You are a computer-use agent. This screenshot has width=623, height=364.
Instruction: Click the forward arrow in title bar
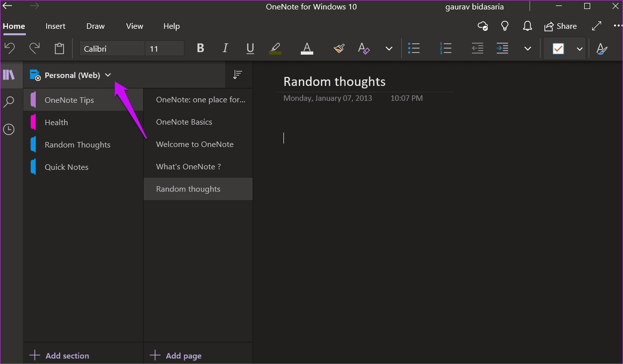pos(34,6)
